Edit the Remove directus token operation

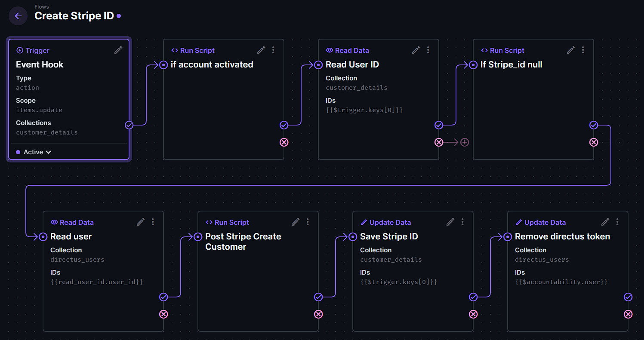pyautogui.click(x=605, y=222)
